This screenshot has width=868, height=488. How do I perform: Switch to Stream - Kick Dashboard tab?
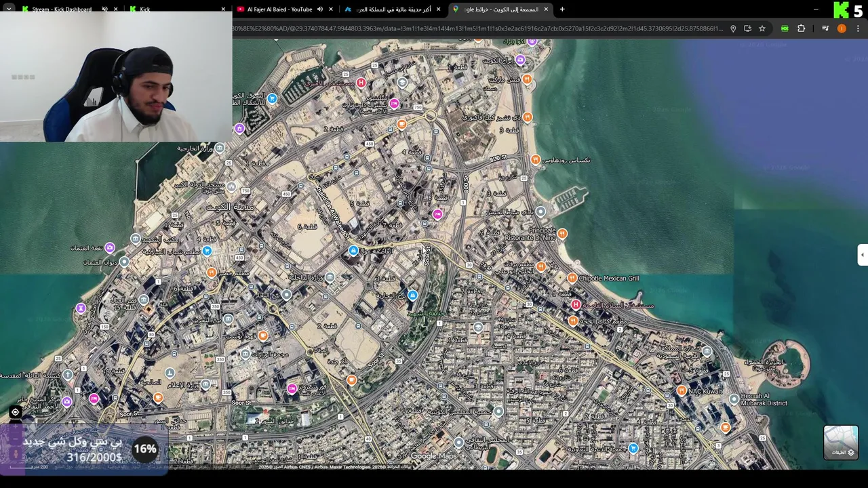point(61,9)
